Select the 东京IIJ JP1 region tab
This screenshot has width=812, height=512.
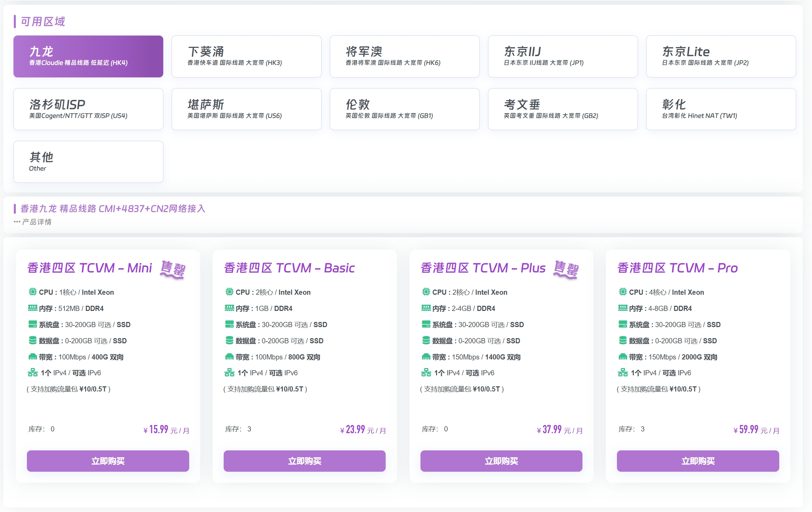(562, 56)
